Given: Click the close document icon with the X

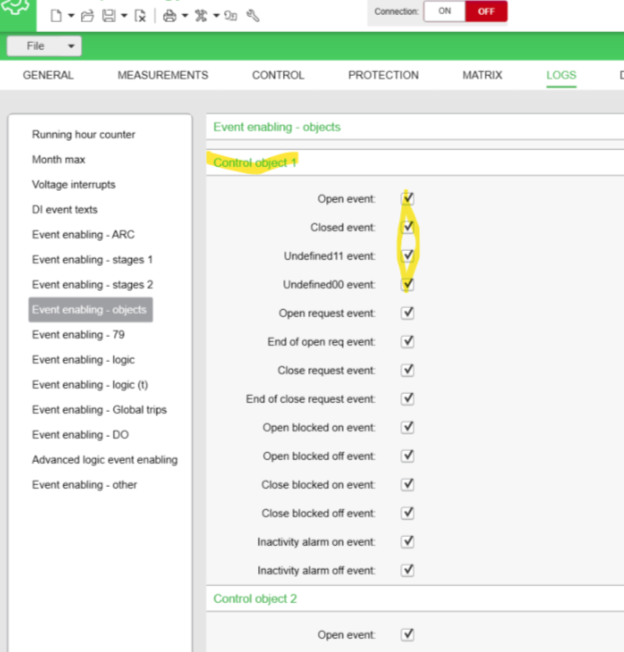Looking at the screenshot, I should click(x=141, y=16).
